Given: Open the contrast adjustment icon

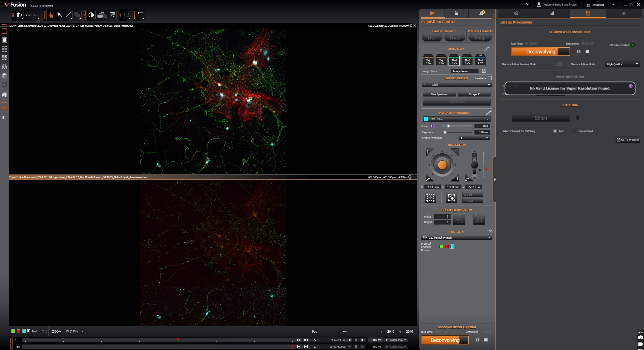Looking at the screenshot, I should click(91, 15).
